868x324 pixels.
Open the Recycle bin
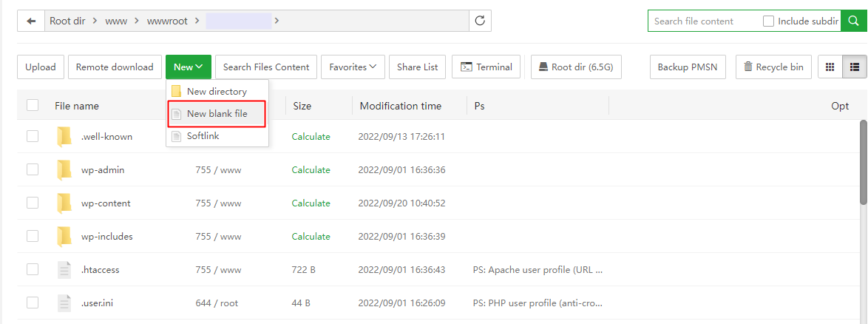click(x=773, y=67)
